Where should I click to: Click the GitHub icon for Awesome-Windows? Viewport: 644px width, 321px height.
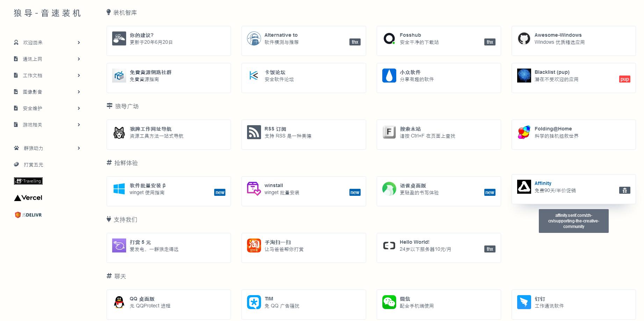point(524,38)
